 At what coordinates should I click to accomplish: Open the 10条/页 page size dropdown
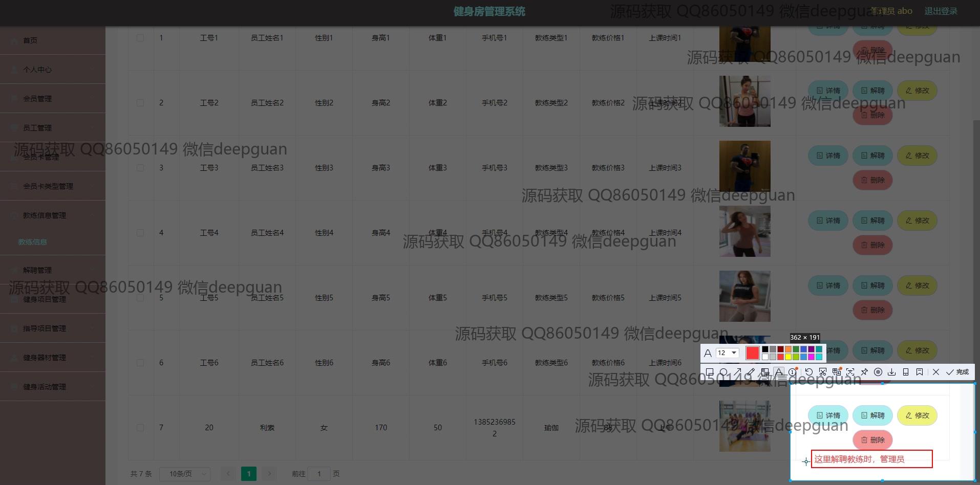click(x=184, y=474)
